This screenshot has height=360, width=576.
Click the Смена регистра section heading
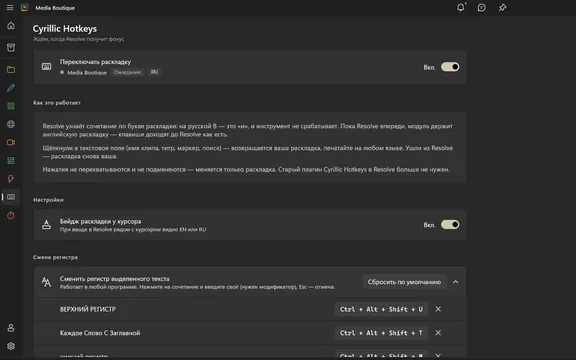pyautogui.click(x=55, y=257)
